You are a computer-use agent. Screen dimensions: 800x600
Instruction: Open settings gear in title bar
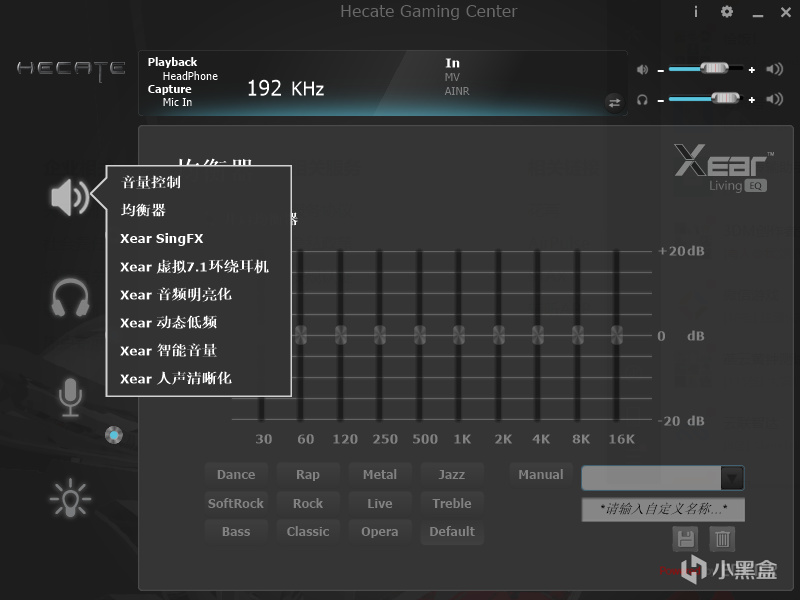tap(727, 11)
